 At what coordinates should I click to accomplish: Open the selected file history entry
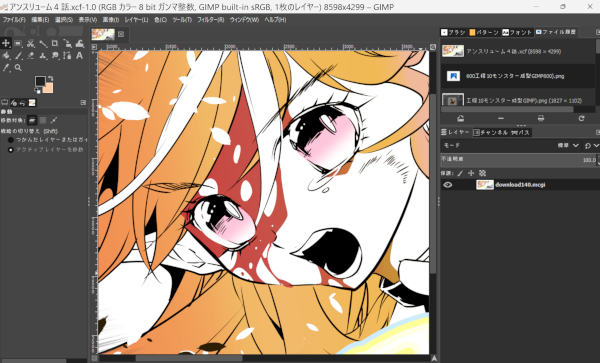tap(460, 119)
